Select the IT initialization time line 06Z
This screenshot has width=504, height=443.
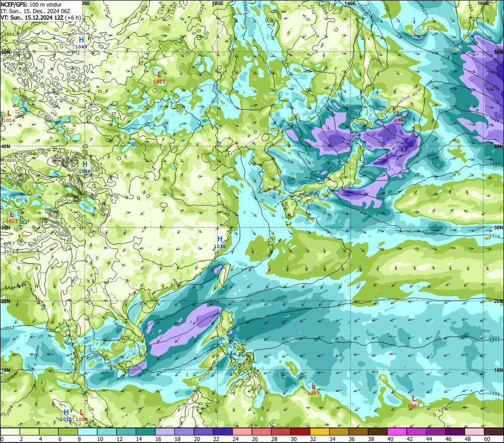point(35,11)
